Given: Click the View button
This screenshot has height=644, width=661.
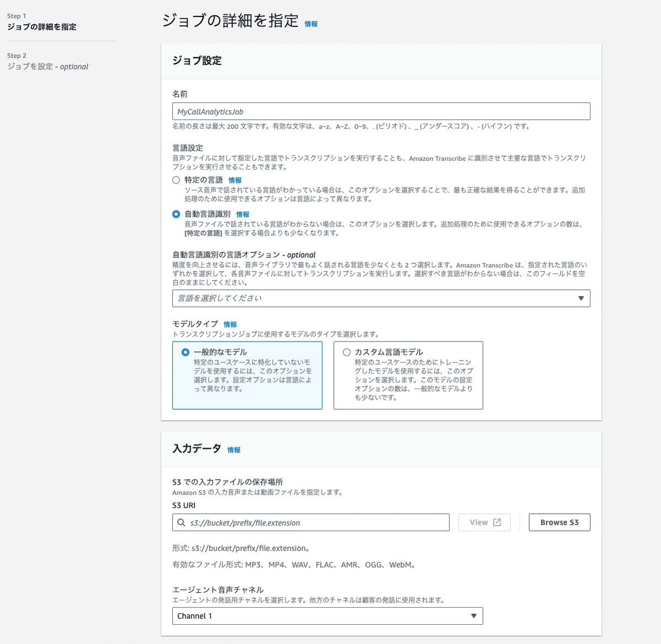Looking at the screenshot, I should (x=485, y=522).
